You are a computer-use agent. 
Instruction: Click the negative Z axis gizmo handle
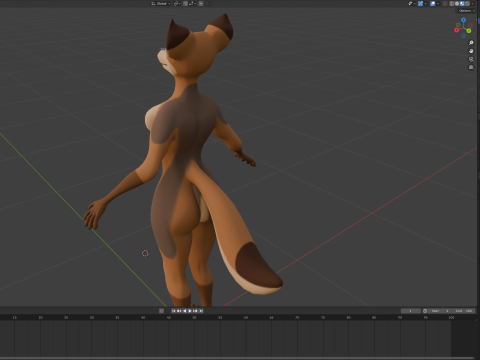pos(463,36)
